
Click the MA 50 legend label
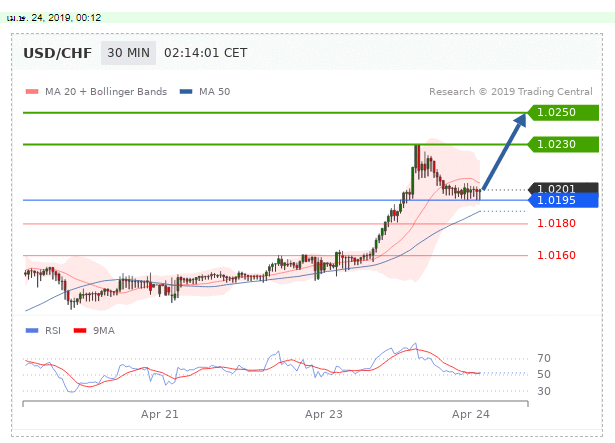(x=215, y=92)
